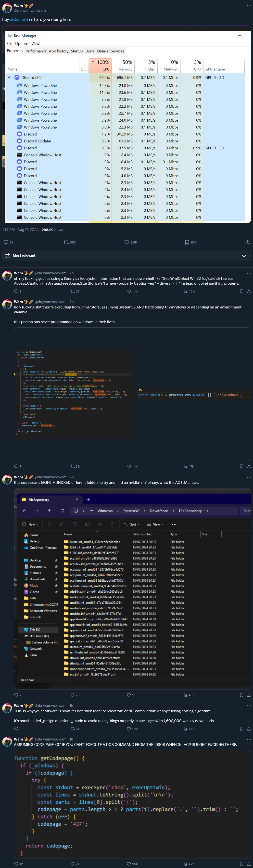Reply to the EIGHT HUNDRED folders tweet
Viewport: 253px width, 868px height.
click(18, 695)
